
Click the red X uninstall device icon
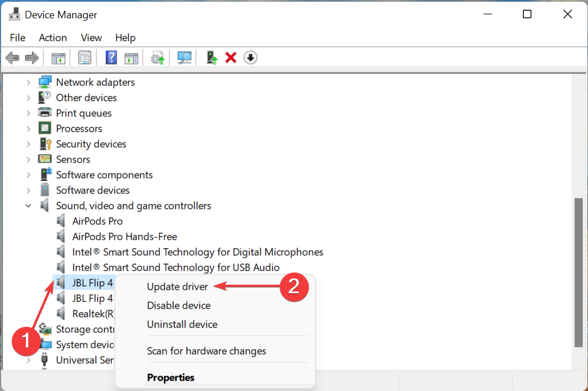[231, 58]
